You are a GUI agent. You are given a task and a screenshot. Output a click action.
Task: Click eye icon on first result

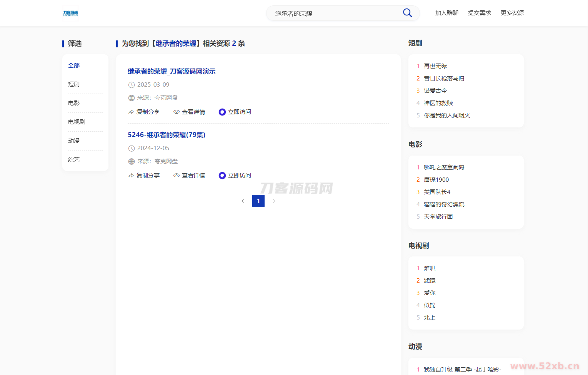[x=177, y=112]
